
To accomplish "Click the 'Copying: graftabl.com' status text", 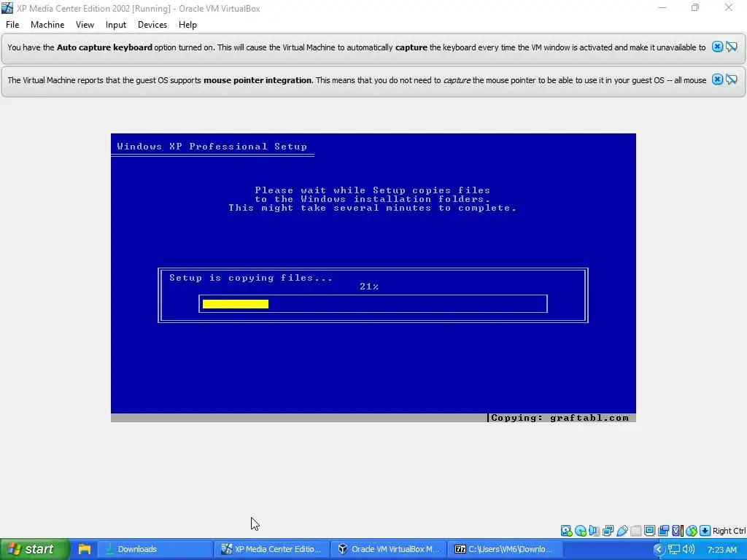I will point(560,418).
